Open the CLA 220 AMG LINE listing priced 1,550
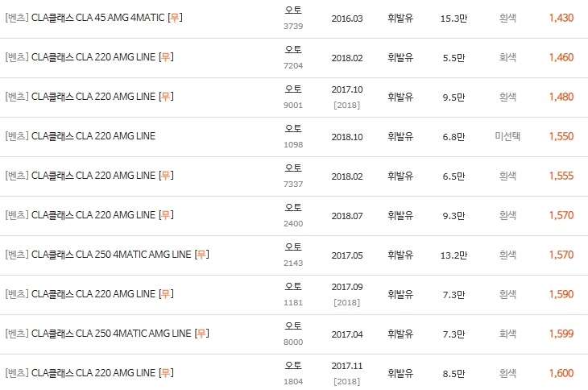This screenshot has height=390, width=588. pyautogui.click(x=81, y=136)
